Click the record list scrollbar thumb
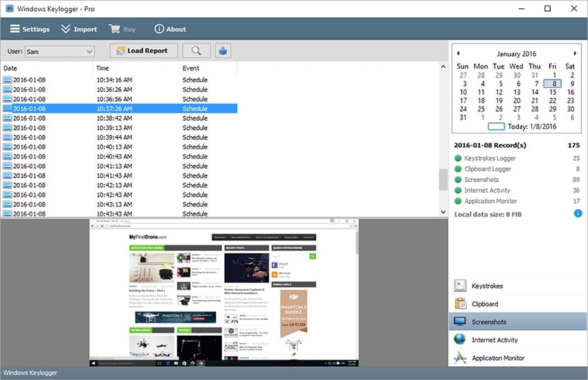 [x=443, y=180]
